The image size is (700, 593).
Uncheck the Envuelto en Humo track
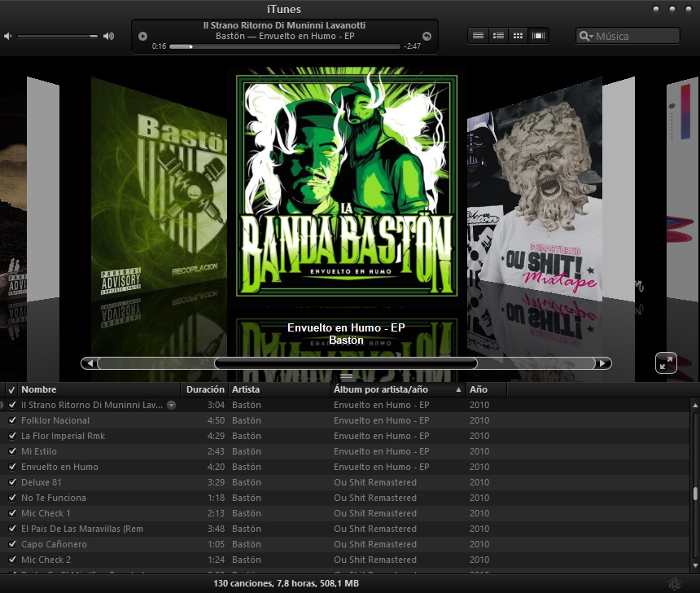[x=12, y=467]
